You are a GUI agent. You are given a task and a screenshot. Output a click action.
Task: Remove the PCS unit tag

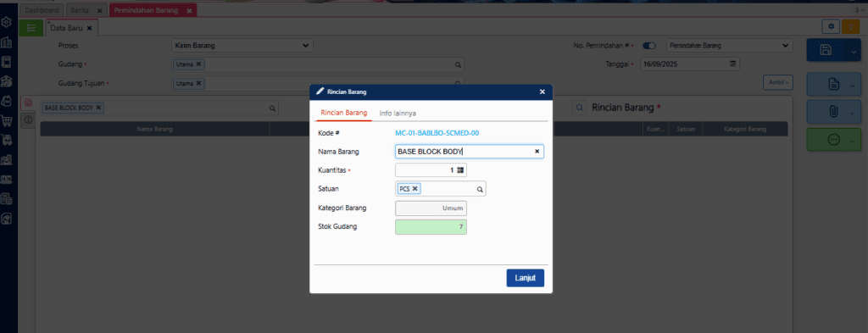tap(415, 189)
